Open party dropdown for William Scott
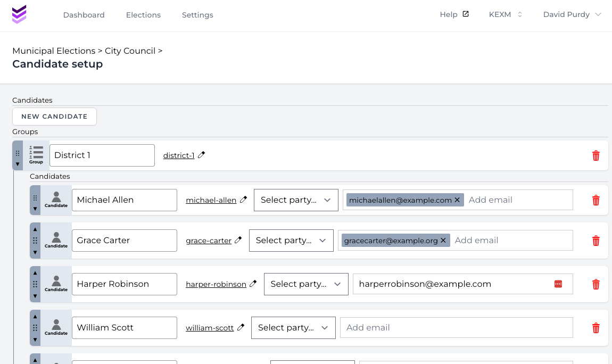Screen dimensions: 612x364 click(293, 328)
